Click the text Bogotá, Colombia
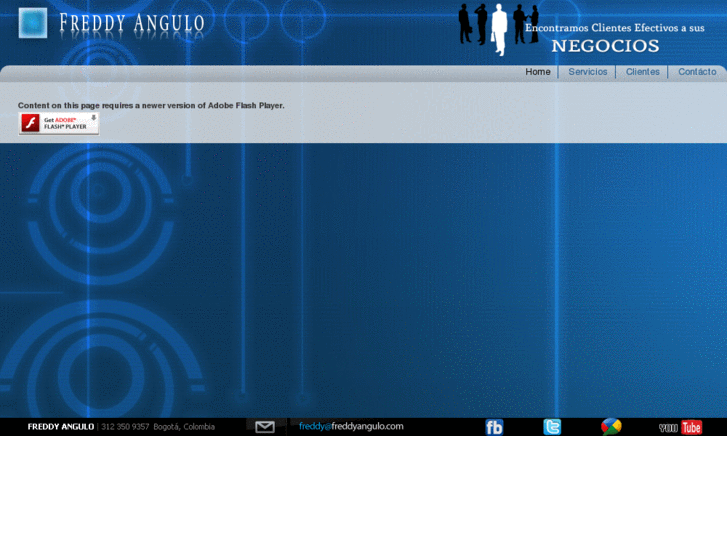Viewport: 727px width, 545px height. [x=184, y=427]
